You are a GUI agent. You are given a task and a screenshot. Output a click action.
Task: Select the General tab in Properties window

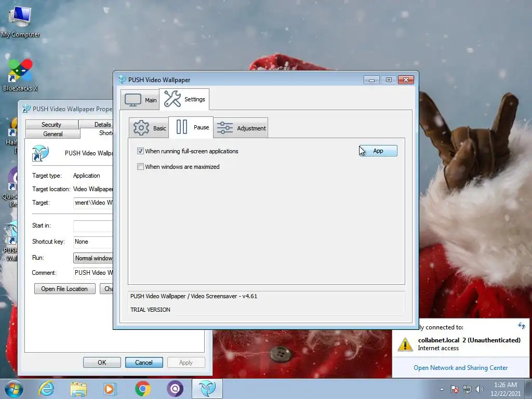click(x=53, y=134)
